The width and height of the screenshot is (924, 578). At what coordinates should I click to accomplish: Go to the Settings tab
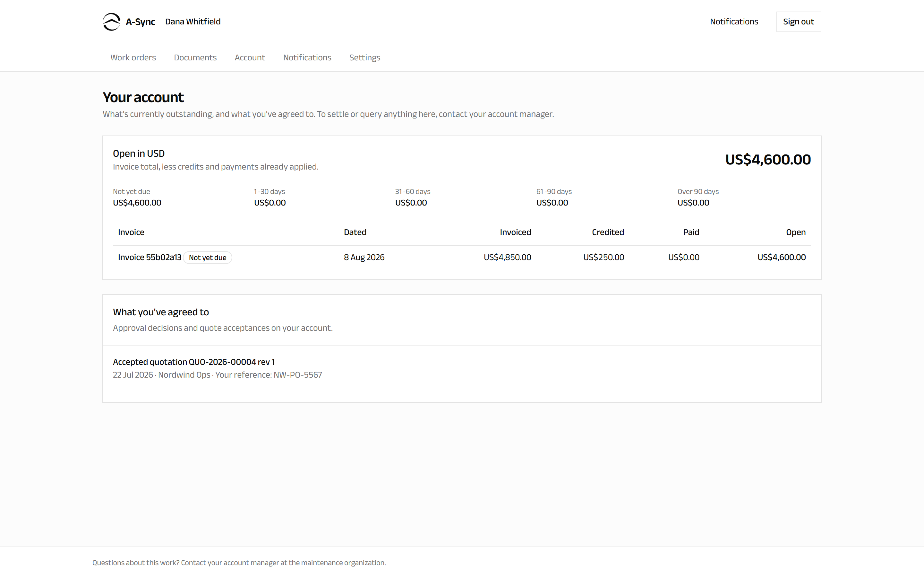pyautogui.click(x=365, y=57)
